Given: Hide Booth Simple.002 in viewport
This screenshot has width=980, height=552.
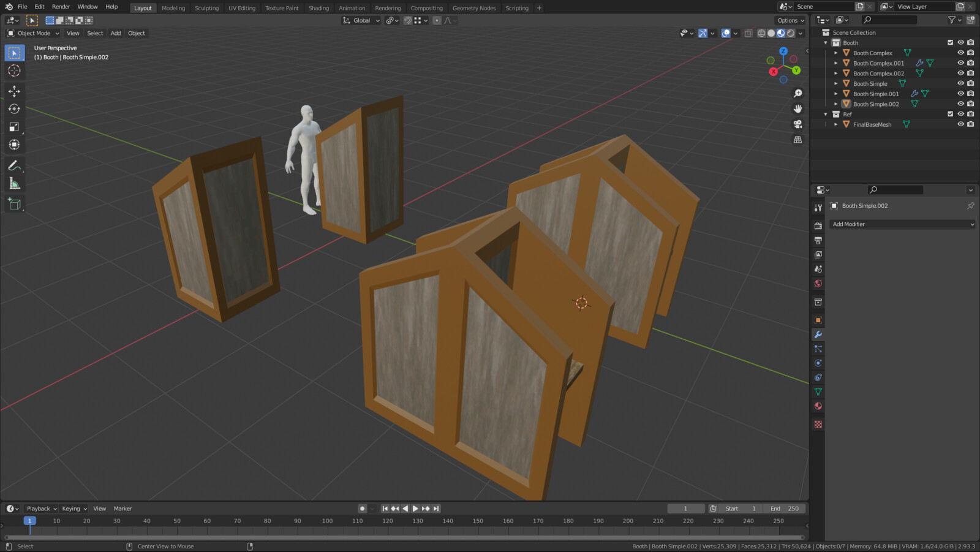Looking at the screenshot, I should pos(960,104).
